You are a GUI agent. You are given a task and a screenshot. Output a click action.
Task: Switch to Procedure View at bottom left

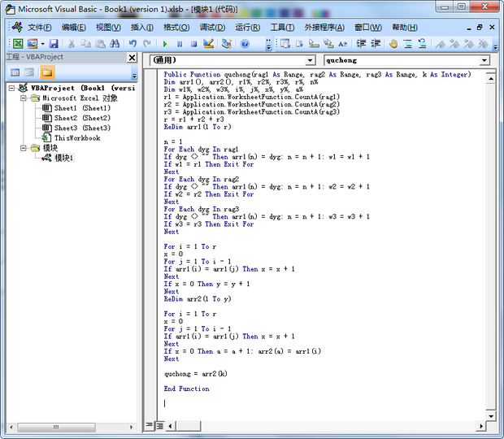[150, 425]
